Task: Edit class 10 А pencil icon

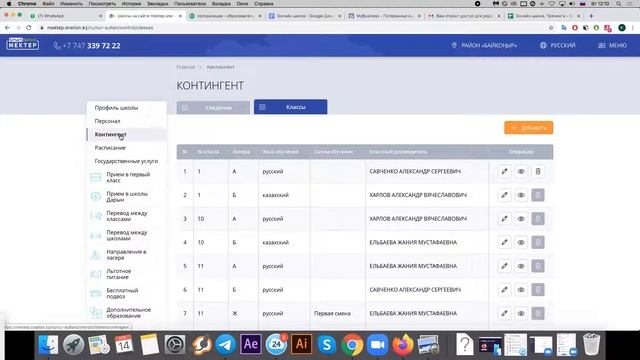Action: [x=504, y=219]
